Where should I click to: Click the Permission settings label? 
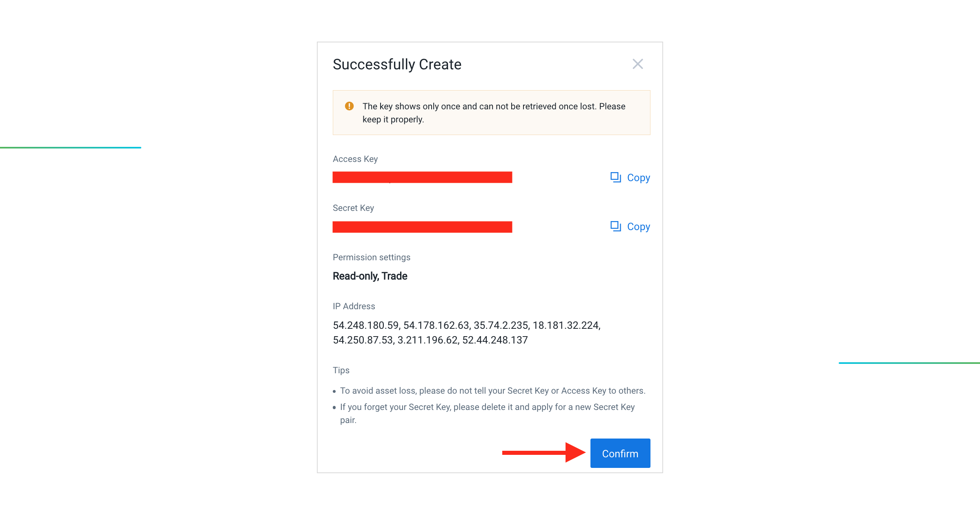coord(371,257)
